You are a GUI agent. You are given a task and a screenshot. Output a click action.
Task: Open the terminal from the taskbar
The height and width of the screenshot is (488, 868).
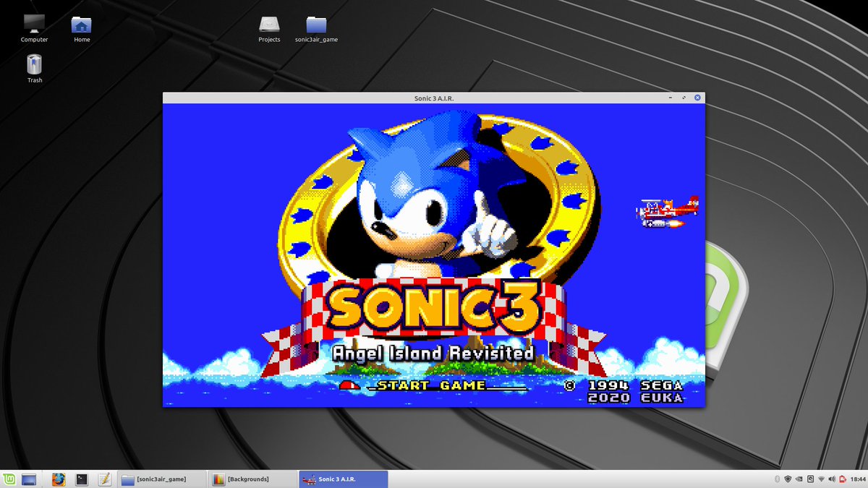pyautogui.click(x=81, y=479)
